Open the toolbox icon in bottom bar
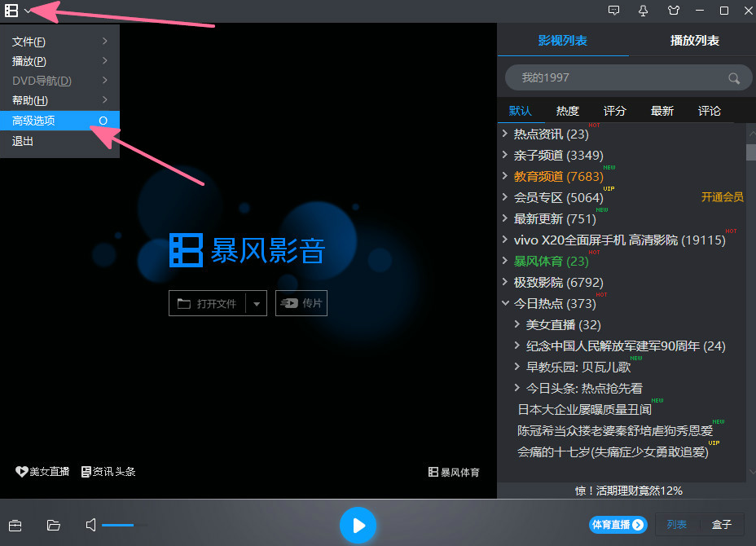This screenshot has height=546, width=756. 15,526
